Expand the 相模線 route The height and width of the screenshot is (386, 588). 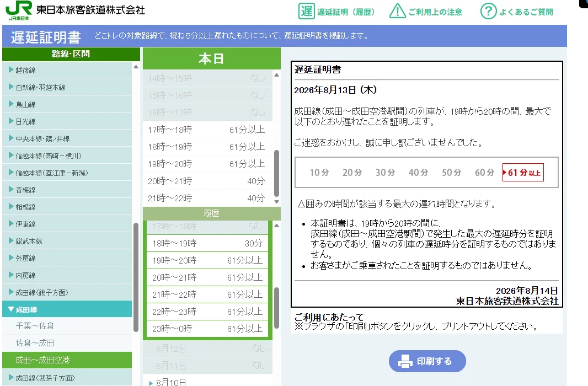point(67,207)
